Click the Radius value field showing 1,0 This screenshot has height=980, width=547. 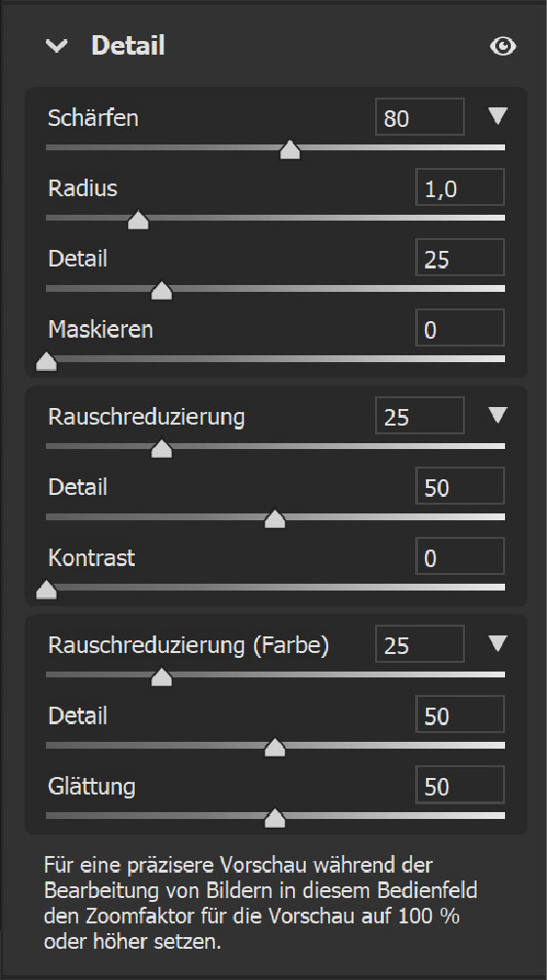click(460, 187)
